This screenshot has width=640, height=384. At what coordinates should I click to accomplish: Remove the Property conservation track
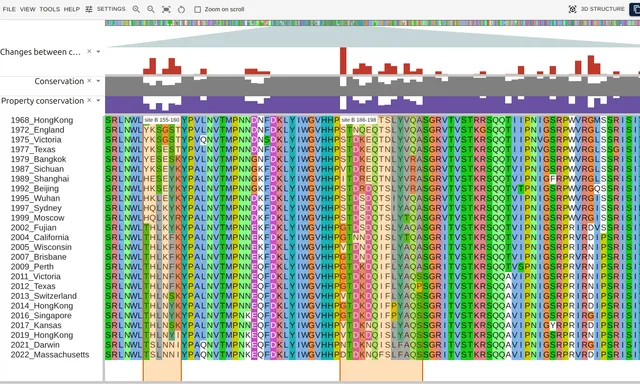tap(89, 100)
